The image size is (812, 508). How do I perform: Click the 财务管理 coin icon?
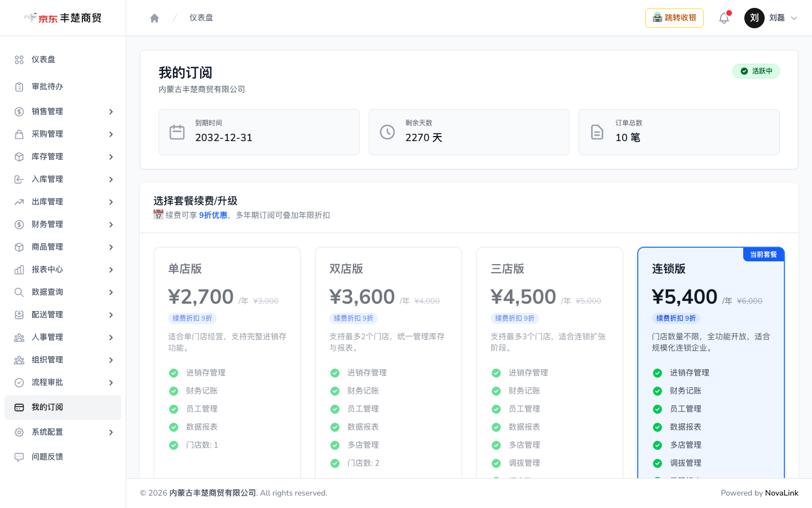(x=19, y=225)
